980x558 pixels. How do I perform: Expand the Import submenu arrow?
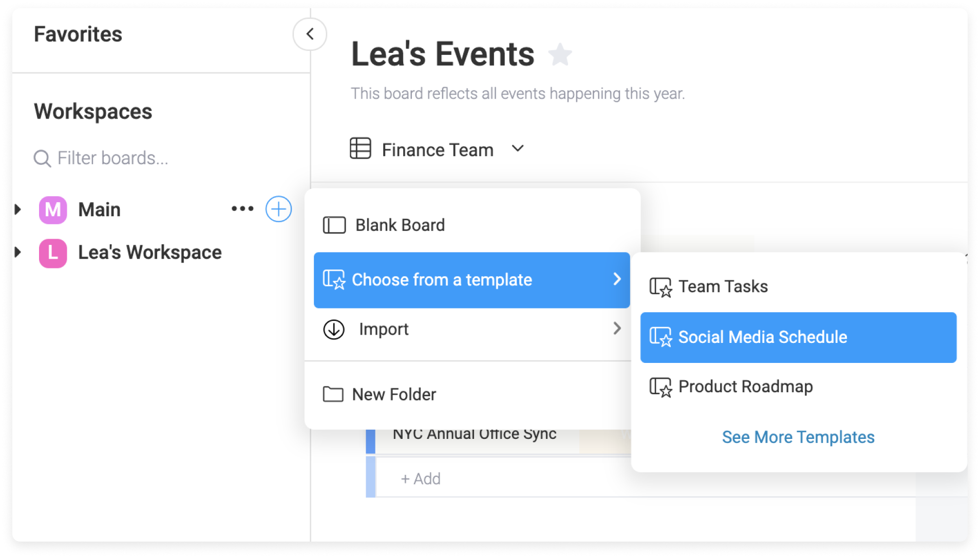(x=617, y=329)
